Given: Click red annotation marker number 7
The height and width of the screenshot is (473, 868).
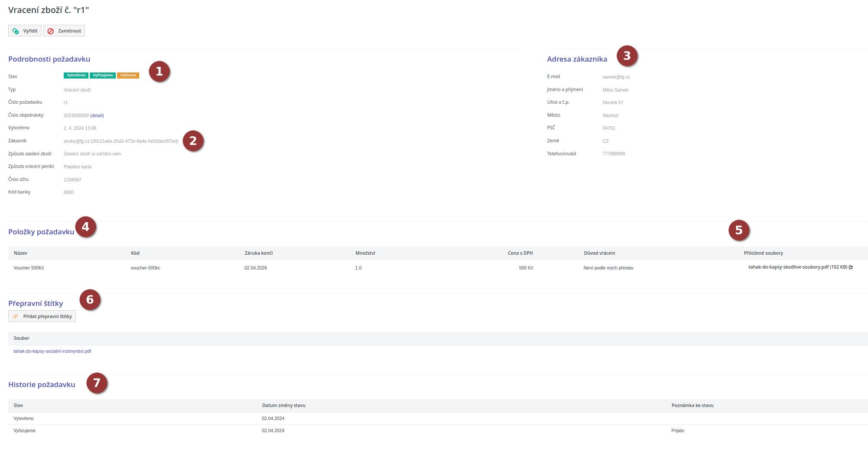Looking at the screenshot, I should pos(97,383).
